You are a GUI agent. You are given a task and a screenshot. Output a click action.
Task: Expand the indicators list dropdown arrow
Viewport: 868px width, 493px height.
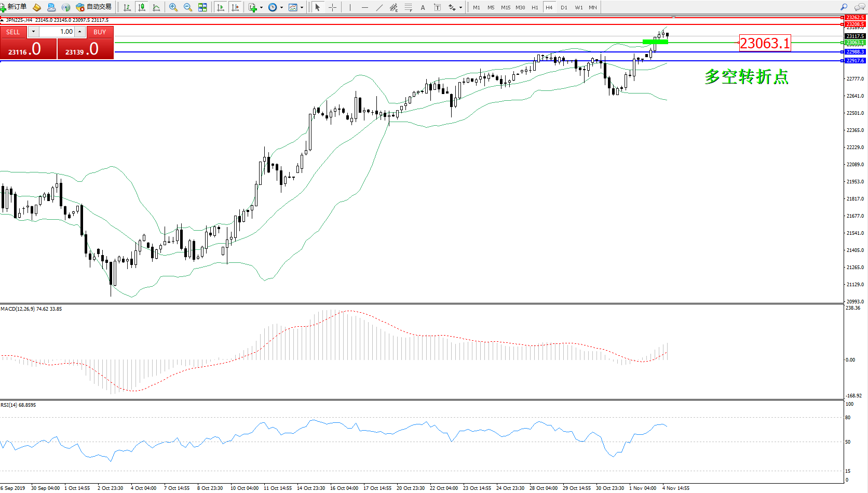click(x=261, y=7)
